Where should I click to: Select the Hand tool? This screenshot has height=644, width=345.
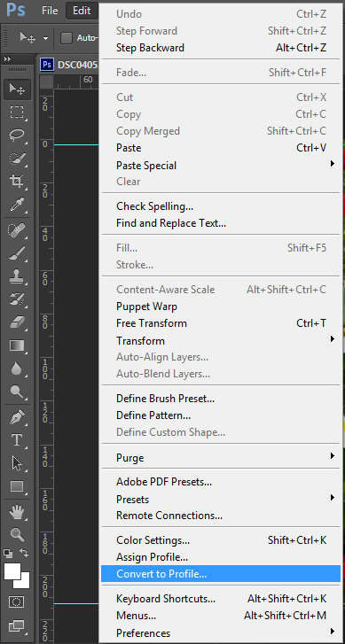pyautogui.click(x=17, y=512)
